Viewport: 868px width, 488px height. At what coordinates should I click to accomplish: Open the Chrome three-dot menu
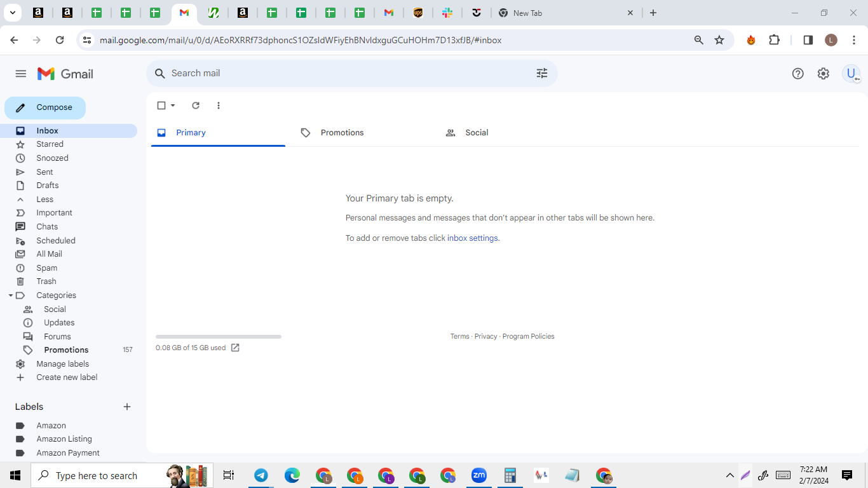coord(854,40)
